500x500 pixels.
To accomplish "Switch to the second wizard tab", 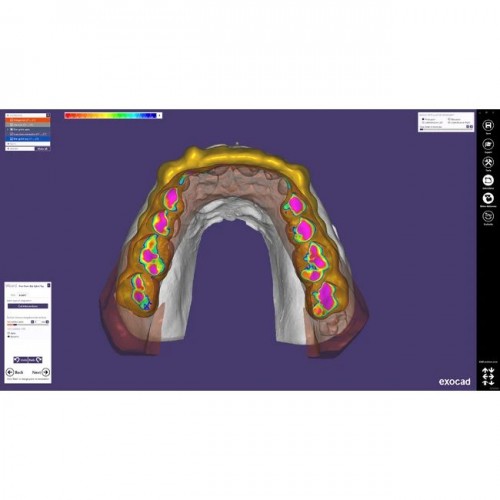I will click(x=23, y=295).
